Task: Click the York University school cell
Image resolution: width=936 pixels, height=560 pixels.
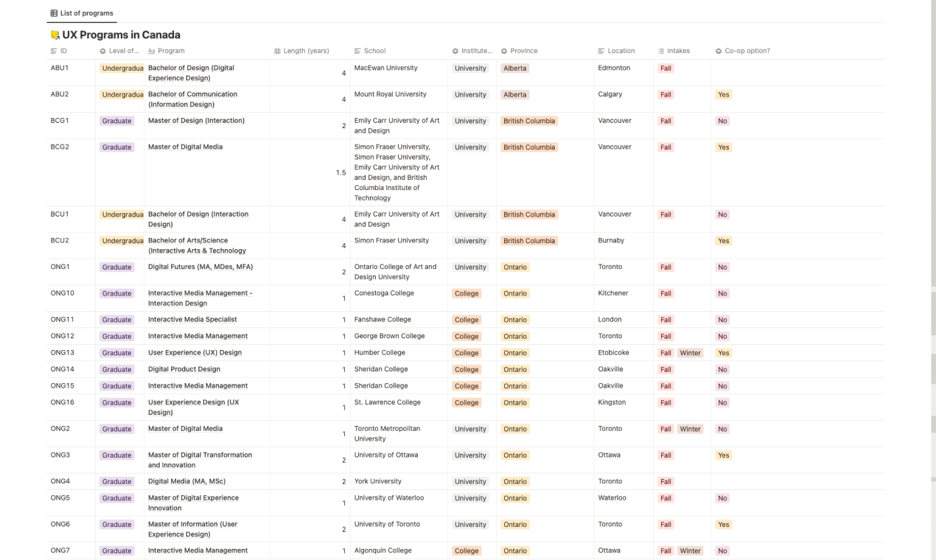Action: (x=399, y=481)
